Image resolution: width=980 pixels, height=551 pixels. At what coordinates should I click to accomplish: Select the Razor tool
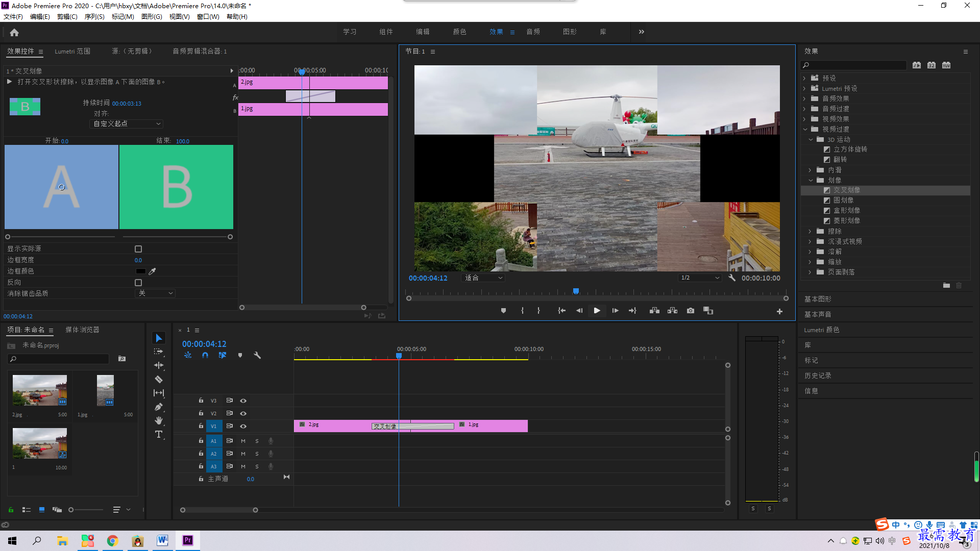pos(159,379)
